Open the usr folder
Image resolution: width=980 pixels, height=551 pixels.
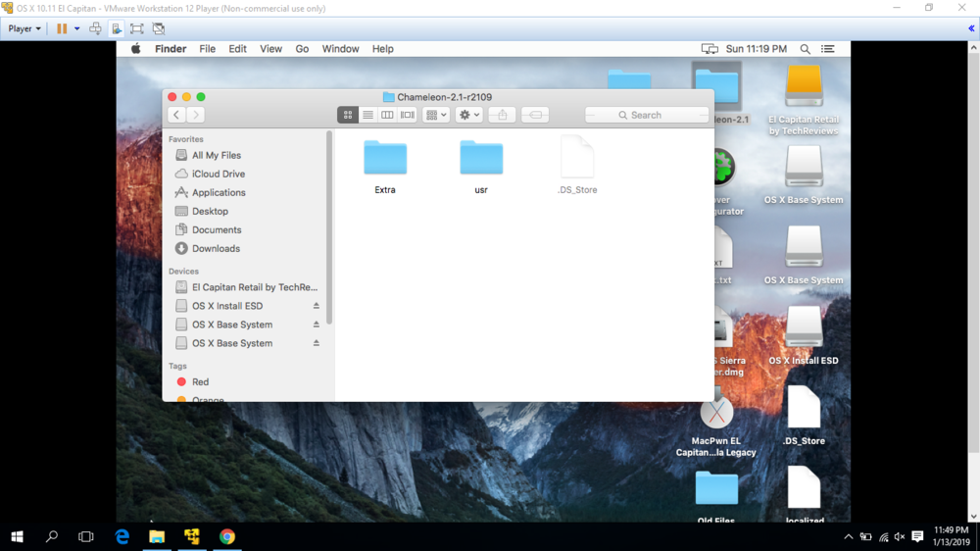(x=481, y=158)
